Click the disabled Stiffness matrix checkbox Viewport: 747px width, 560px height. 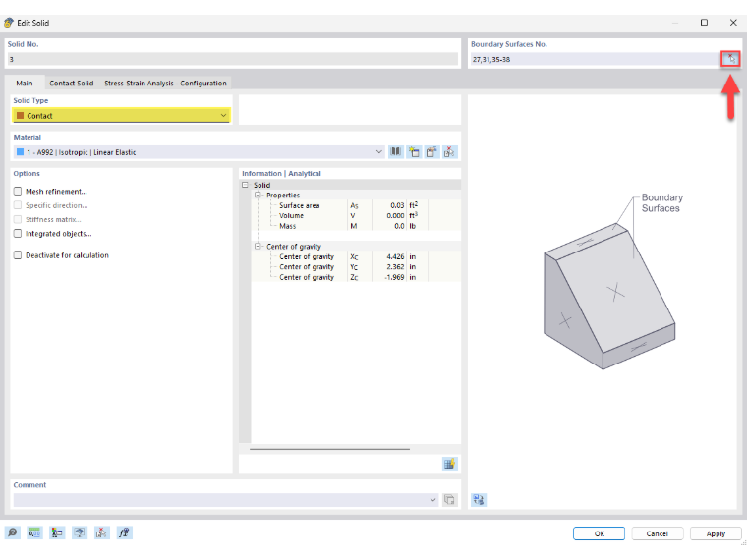coord(18,219)
